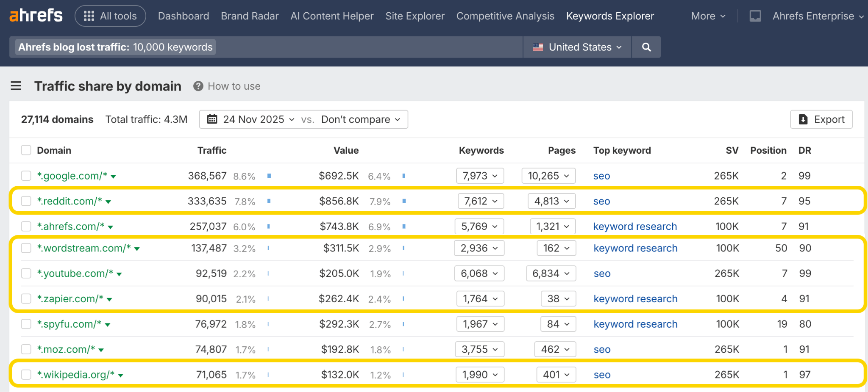
Task: Toggle the select-all domains checkbox
Action: coord(26,150)
